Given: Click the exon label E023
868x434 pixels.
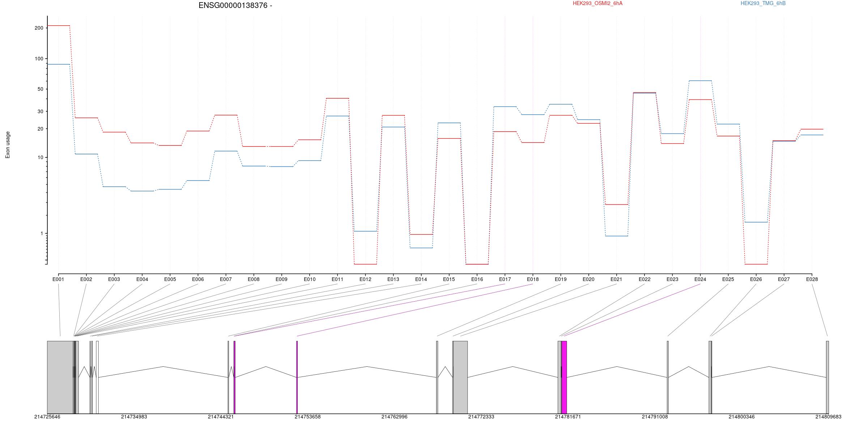Looking at the screenshot, I should point(672,279).
